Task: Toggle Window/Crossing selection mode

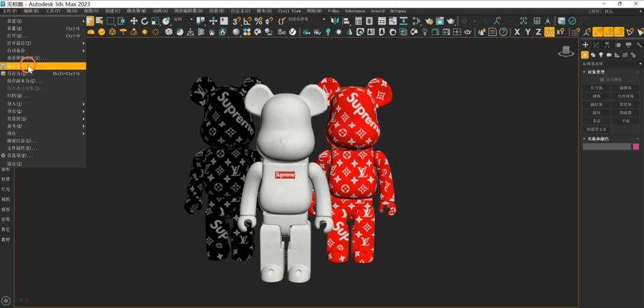Action: [121, 21]
